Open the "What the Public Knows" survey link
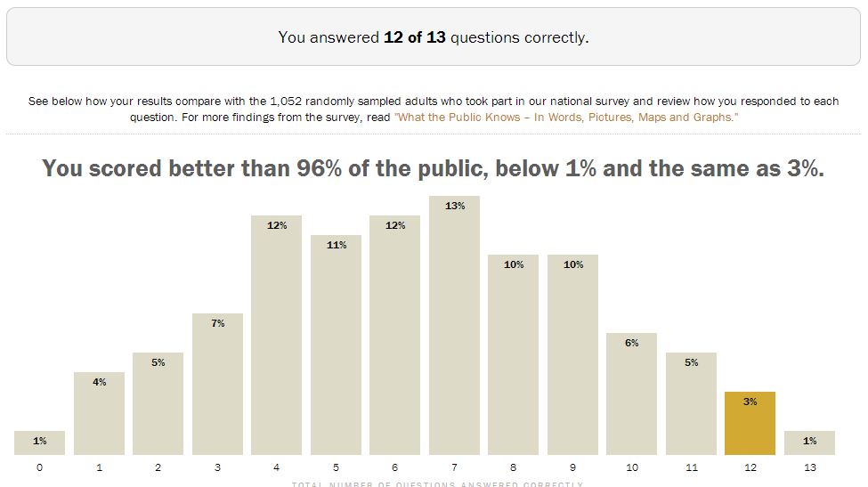Viewport: 868px width, 487px height. click(566, 118)
